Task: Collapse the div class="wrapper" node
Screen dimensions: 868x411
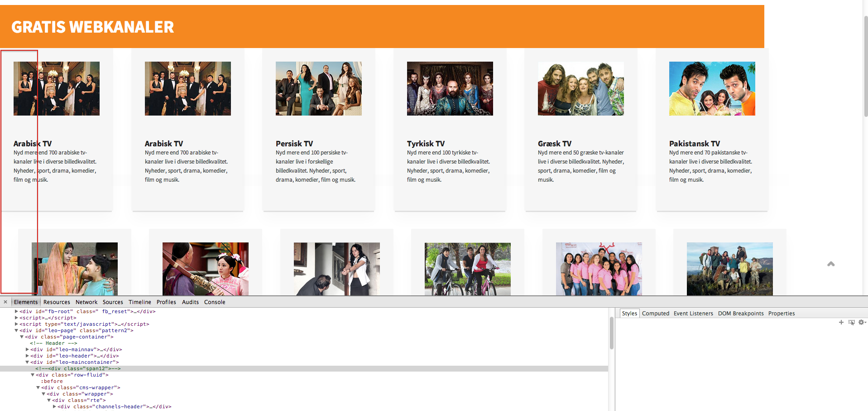Action: (x=43, y=394)
